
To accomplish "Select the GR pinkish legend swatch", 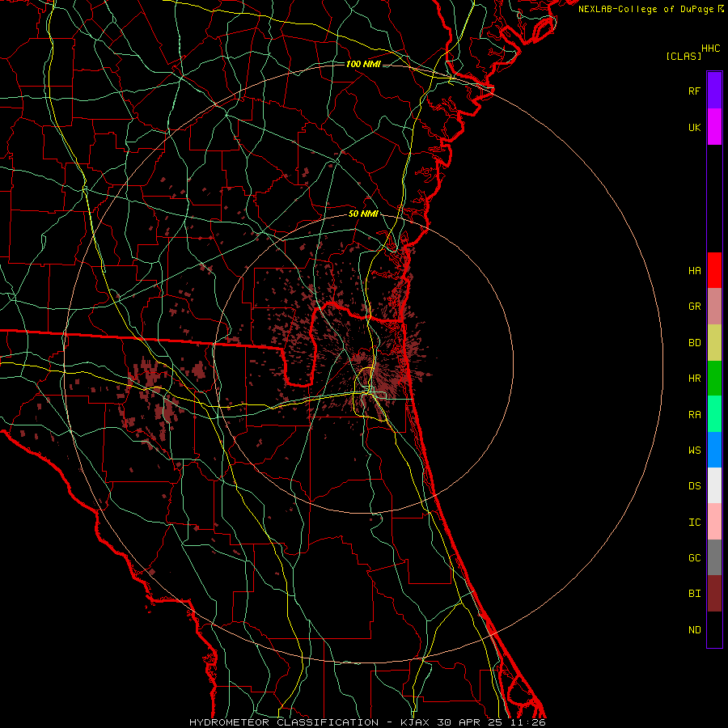I will pyautogui.click(x=714, y=307).
